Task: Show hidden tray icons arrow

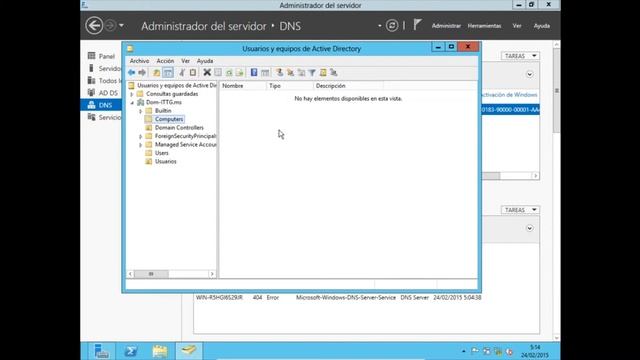Action: [464, 351]
